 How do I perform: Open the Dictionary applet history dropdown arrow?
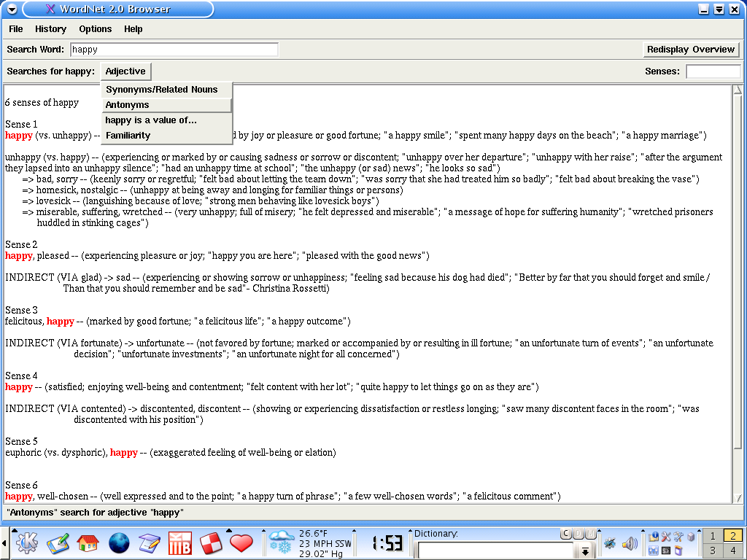[585, 551]
